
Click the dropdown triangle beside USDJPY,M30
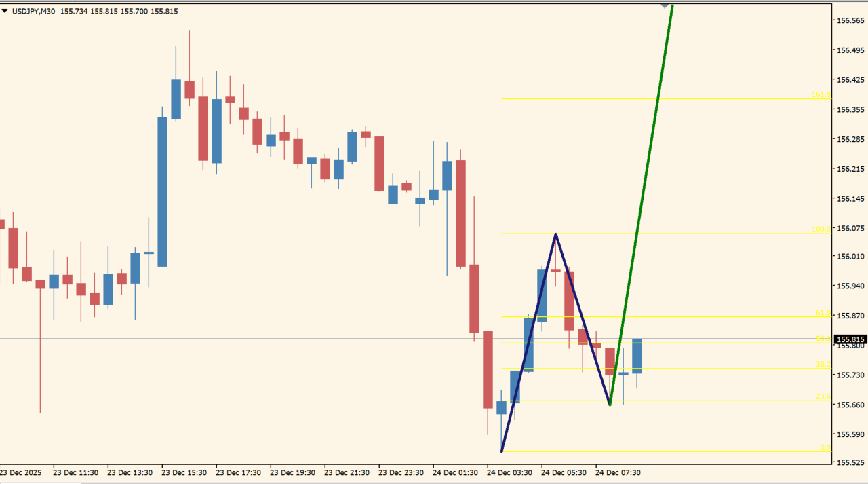pos(5,11)
